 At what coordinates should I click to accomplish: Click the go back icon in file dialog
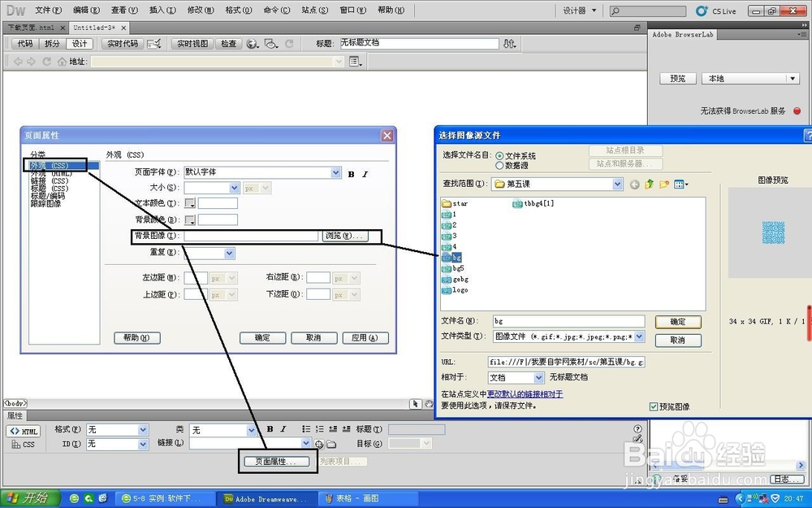(x=634, y=185)
